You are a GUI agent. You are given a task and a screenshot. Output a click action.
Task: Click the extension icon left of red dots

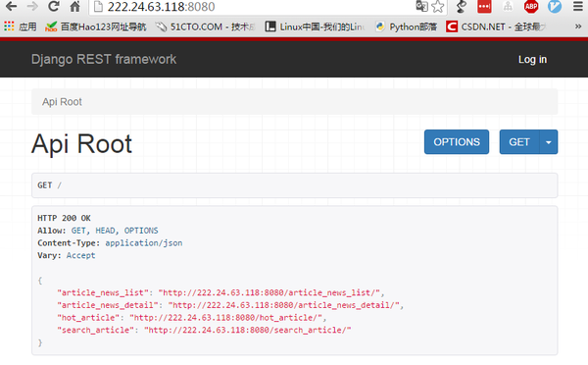point(462,7)
